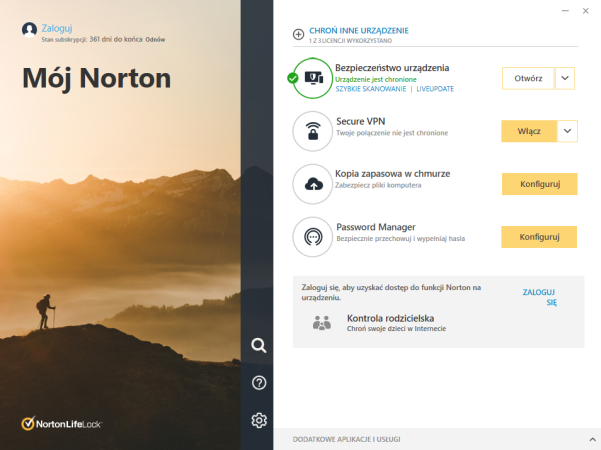The height and width of the screenshot is (450, 601).
Task: Click the Bezpieczeństwo urządzenia monitor icon
Action: tap(313, 78)
